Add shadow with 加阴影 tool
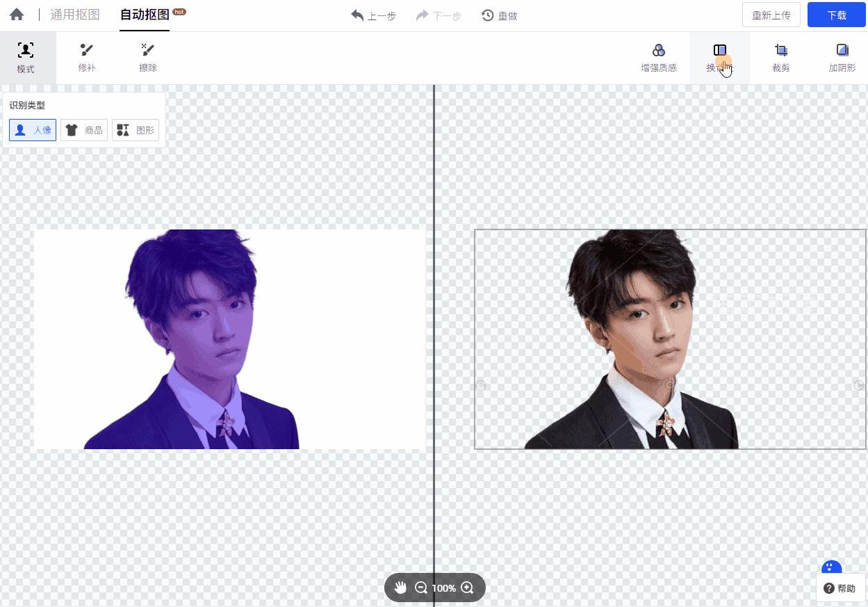Screen dimensions: 868x607 [x=842, y=58]
